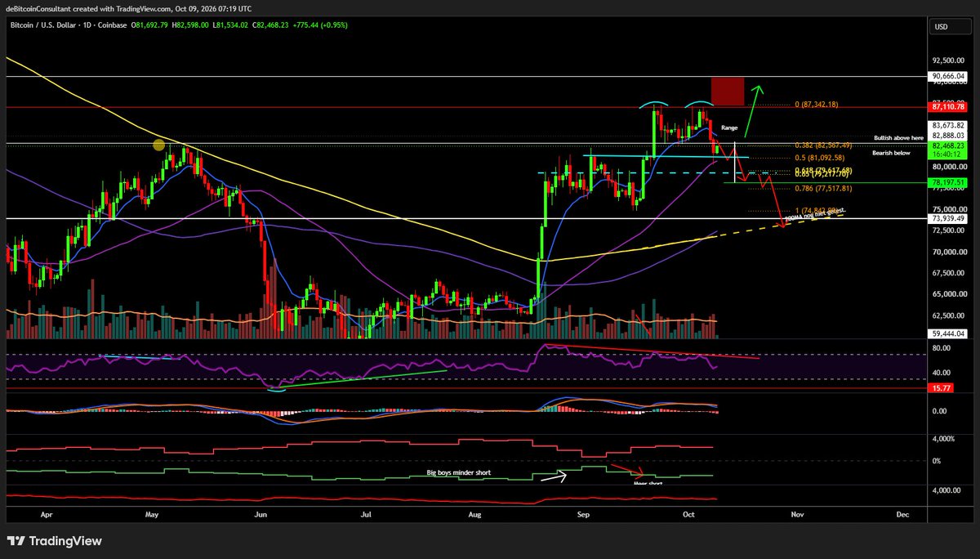This screenshot has width=980, height=559.
Task: Select the Nov label on time axis
Action: (798, 517)
